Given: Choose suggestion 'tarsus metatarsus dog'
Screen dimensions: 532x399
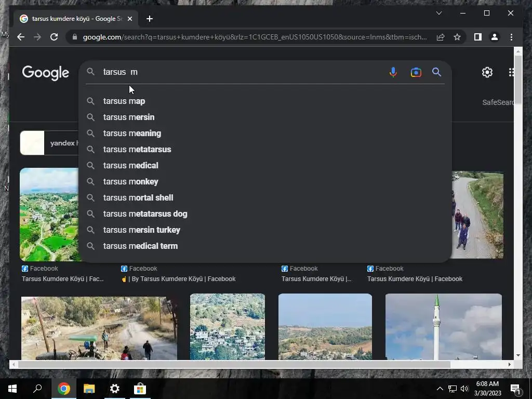Looking at the screenshot, I should [145, 214].
